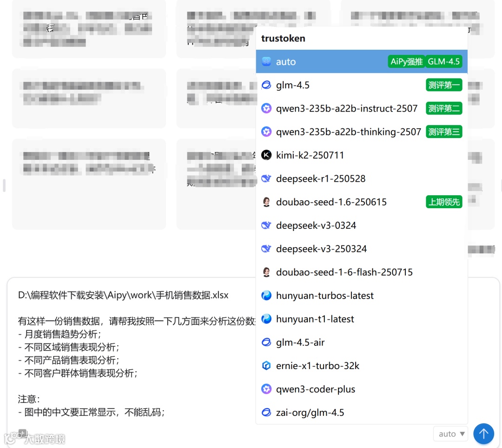Click the qwen3-coder-plus logo icon

click(266, 389)
